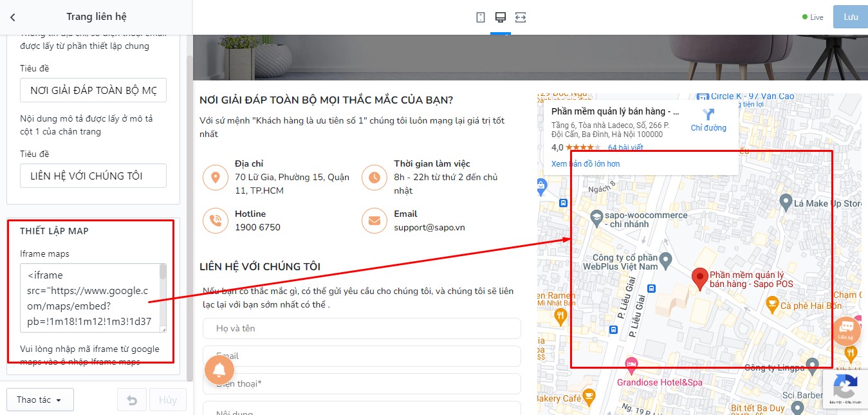Click the Hotline phone icon
Screen dimensions: 868x415
click(215, 220)
